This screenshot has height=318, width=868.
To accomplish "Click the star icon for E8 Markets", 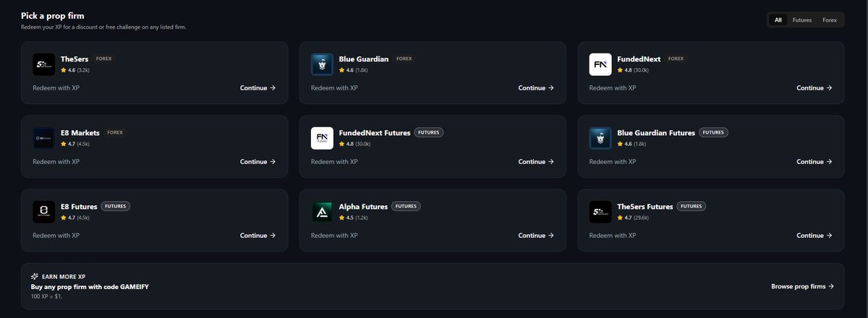I will click(64, 145).
